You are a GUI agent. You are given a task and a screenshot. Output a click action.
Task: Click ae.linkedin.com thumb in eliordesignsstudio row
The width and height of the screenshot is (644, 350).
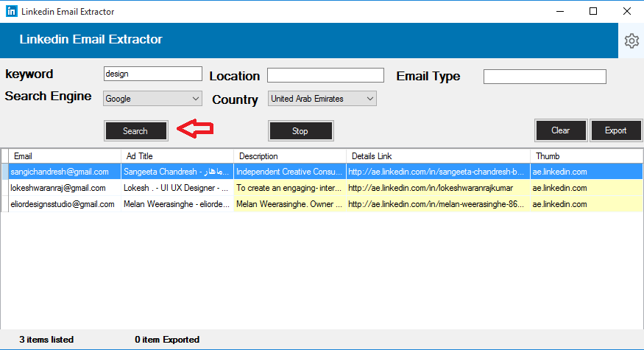[587, 204]
